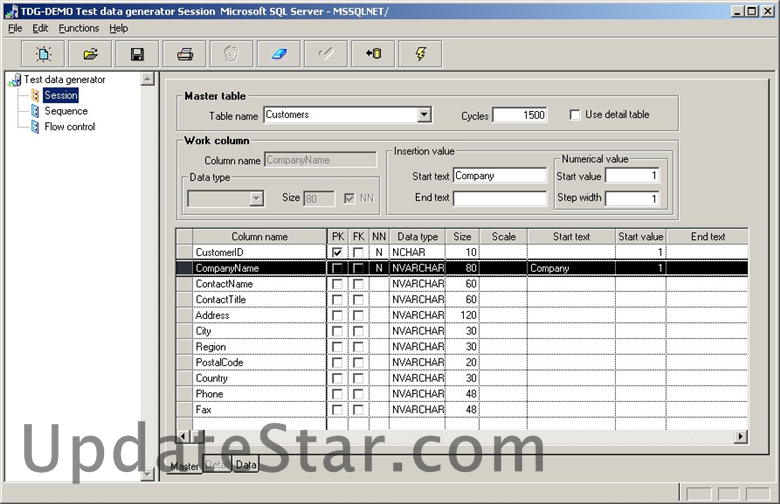Open the Edit menu
The width and height of the screenshot is (780, 504).
[x=40, y=28]
